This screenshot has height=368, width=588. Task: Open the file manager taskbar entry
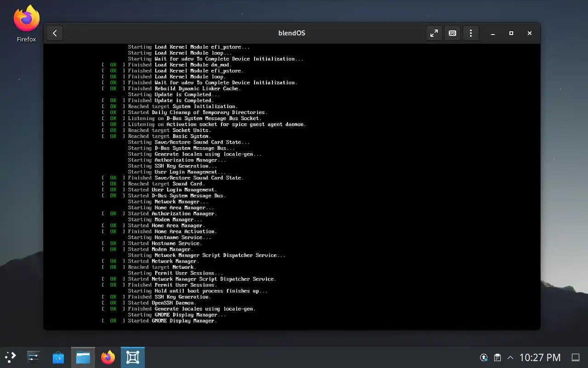coord(83,357)
